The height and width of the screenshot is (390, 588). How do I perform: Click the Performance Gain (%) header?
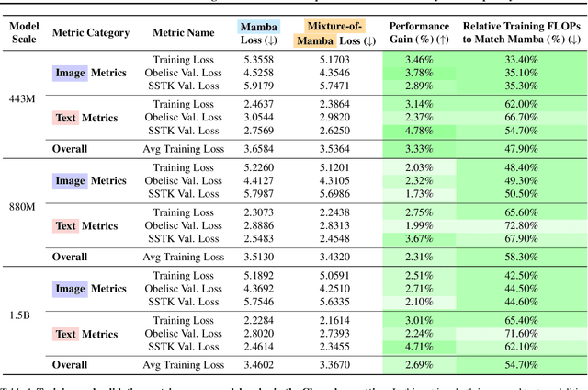tap(419, 32)
